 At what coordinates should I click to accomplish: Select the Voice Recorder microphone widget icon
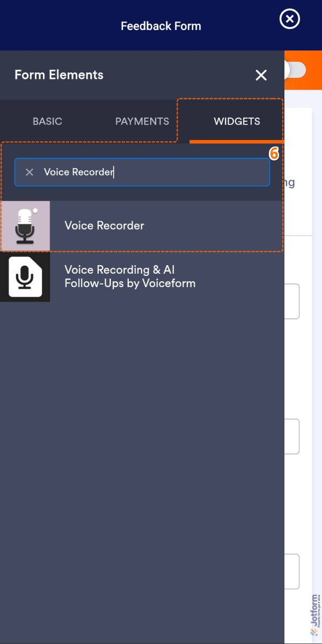pos(24,225)
